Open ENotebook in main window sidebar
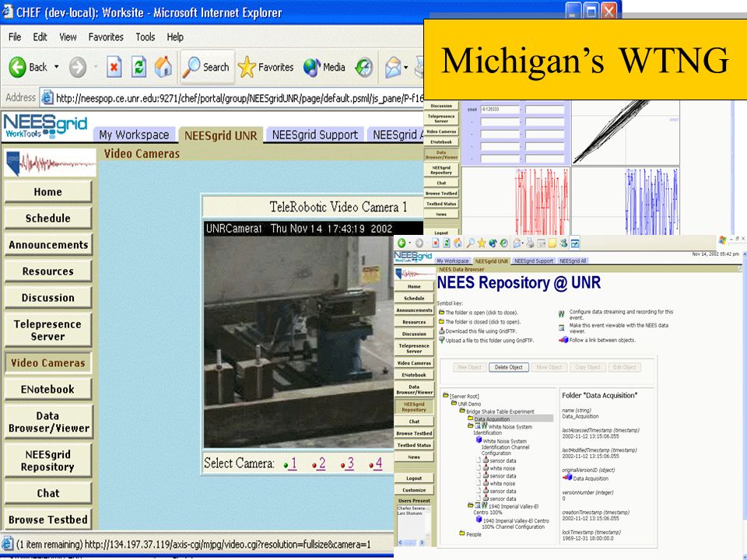 (48, 390)
